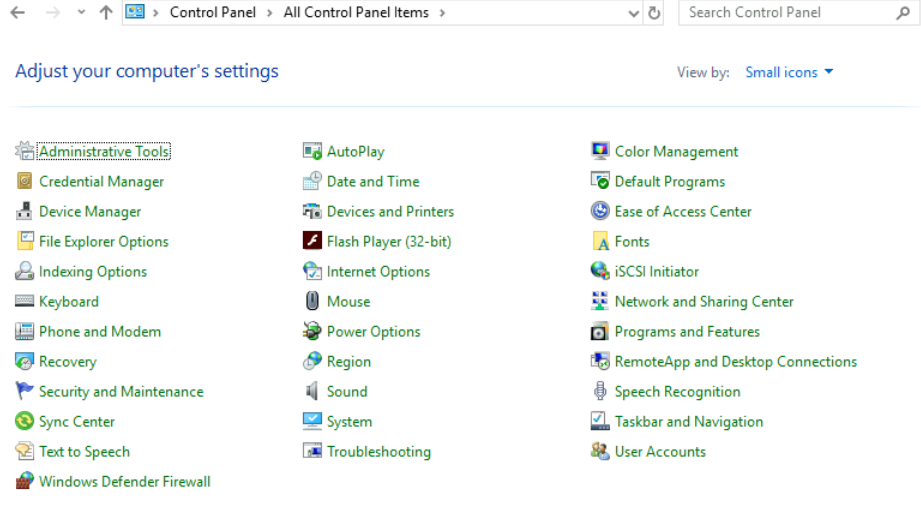Open the Device Manager icon
The width and height of the screenshot is (921, 528).
[x=24, y=212]
